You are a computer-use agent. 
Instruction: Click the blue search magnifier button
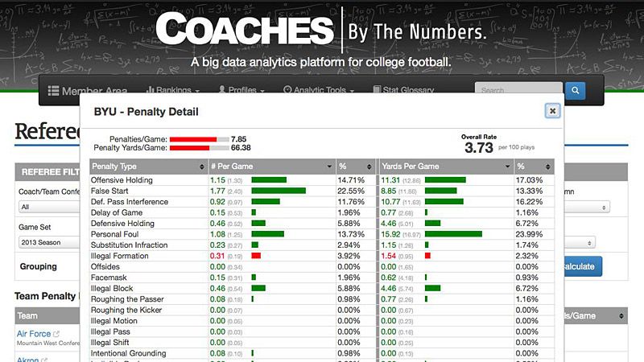point(575,90)
